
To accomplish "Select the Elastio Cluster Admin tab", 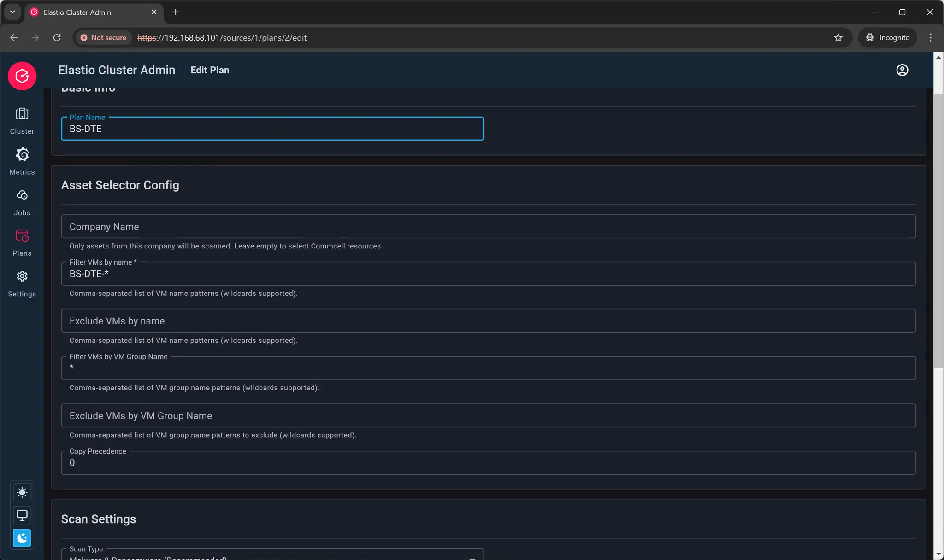I will tap(94, 12).
